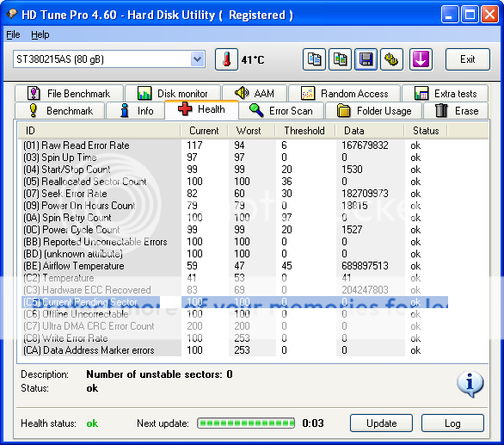Select the (BD) (unknown attribute) row
The width and height of the screenshot is (504, 445).
tap(235, 254)
